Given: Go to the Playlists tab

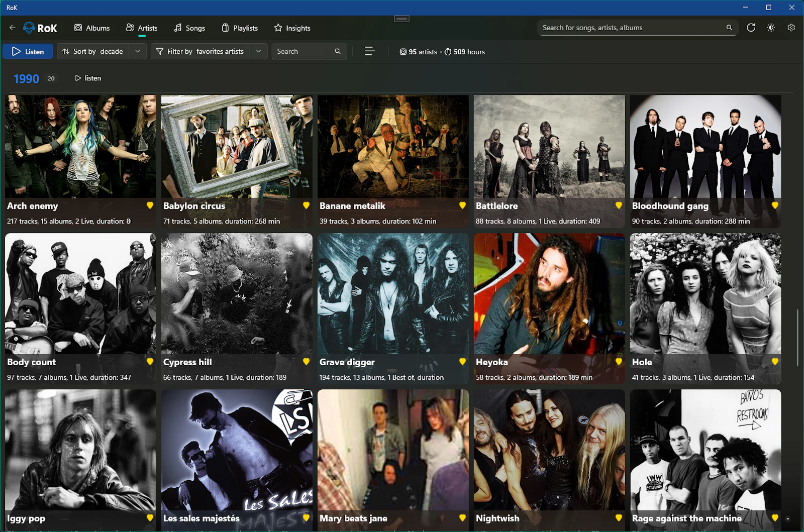Looking at the screenshot, I should click(x=240, y=28).
